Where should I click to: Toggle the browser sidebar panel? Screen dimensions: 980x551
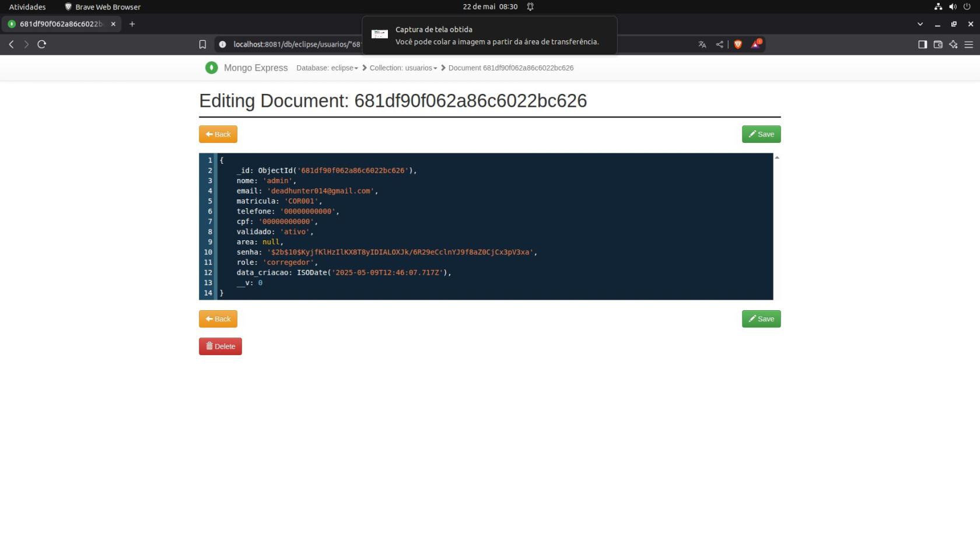[x=922, y=44]
